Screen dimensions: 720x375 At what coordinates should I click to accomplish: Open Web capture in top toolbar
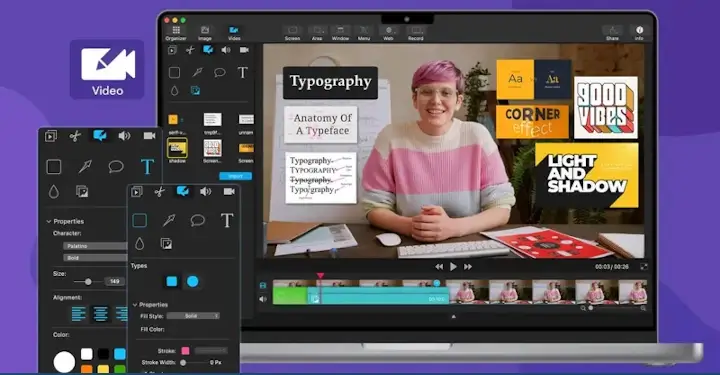coord(388,33)
